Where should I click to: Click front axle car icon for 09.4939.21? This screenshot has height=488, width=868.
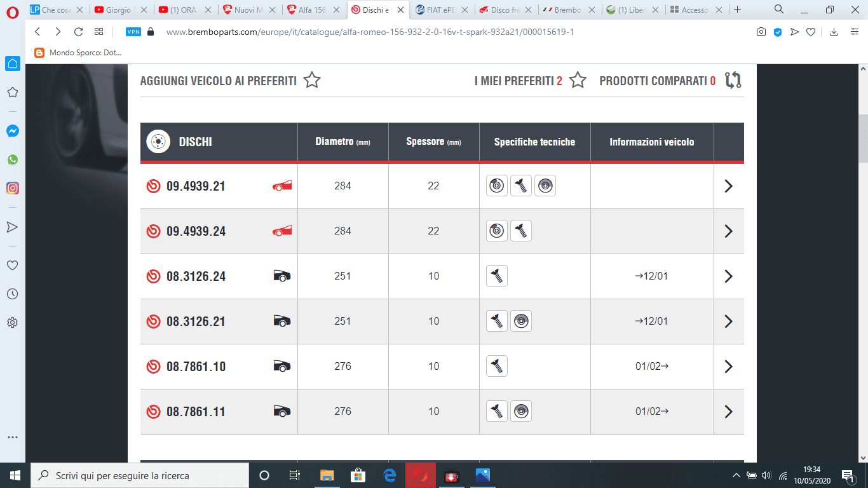pos(282,186)
